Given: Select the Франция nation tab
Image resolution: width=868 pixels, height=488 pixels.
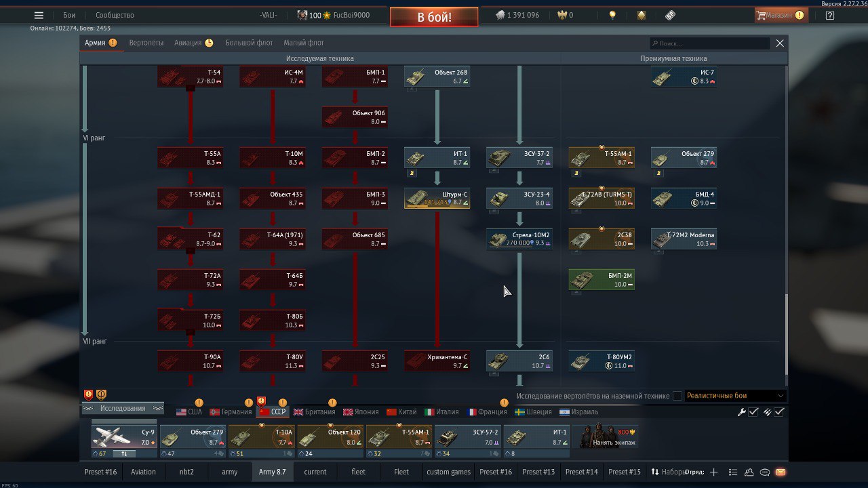Looking at the screenshot, I should coord(487,411).
